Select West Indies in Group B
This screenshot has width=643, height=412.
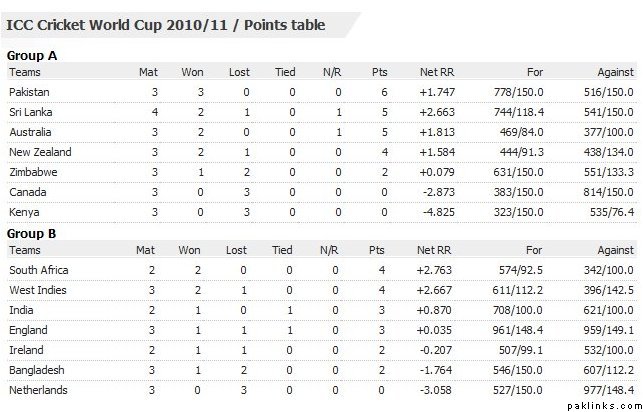[36, 291]
